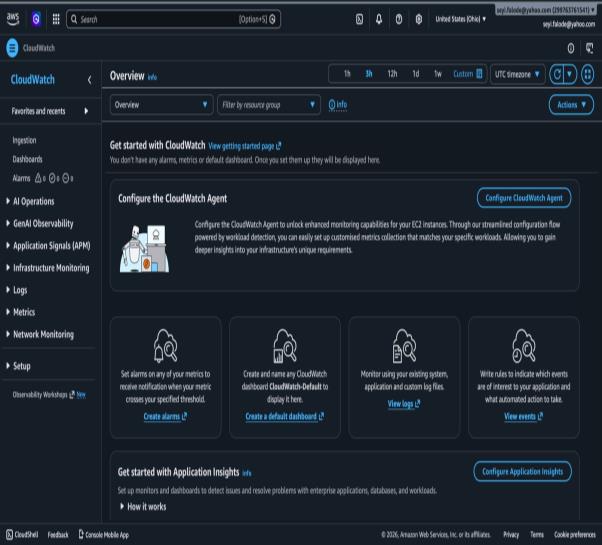Click the events clock cloud icon
The image size is (602, 545).
(x=524, y=346)
